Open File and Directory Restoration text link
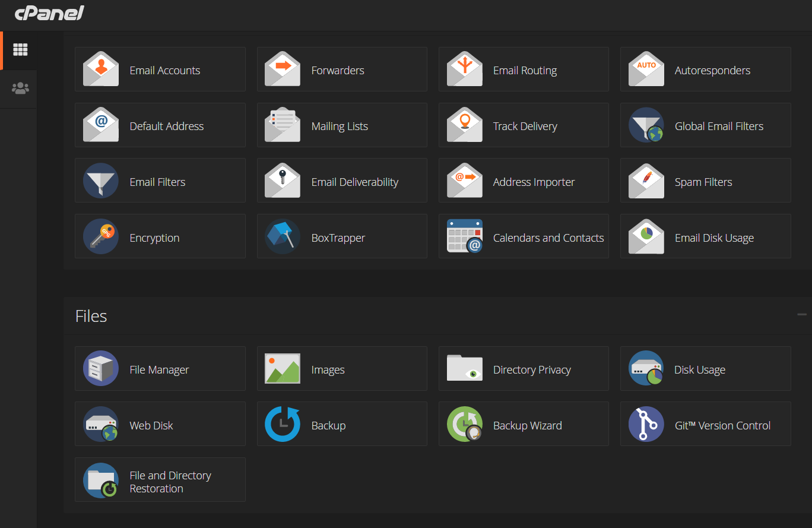This screenshot has height=528, width=812. 170,482
